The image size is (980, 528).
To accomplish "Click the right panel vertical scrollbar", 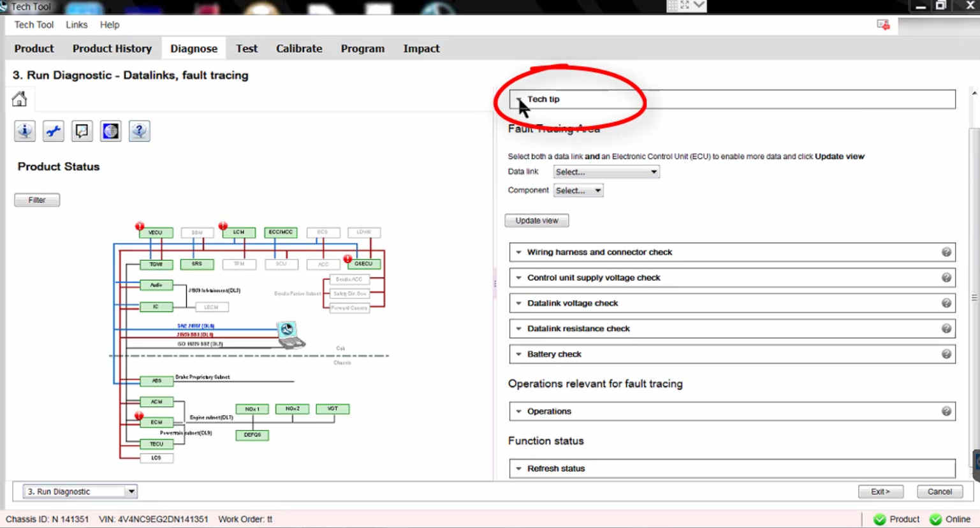I will point(974,298).
